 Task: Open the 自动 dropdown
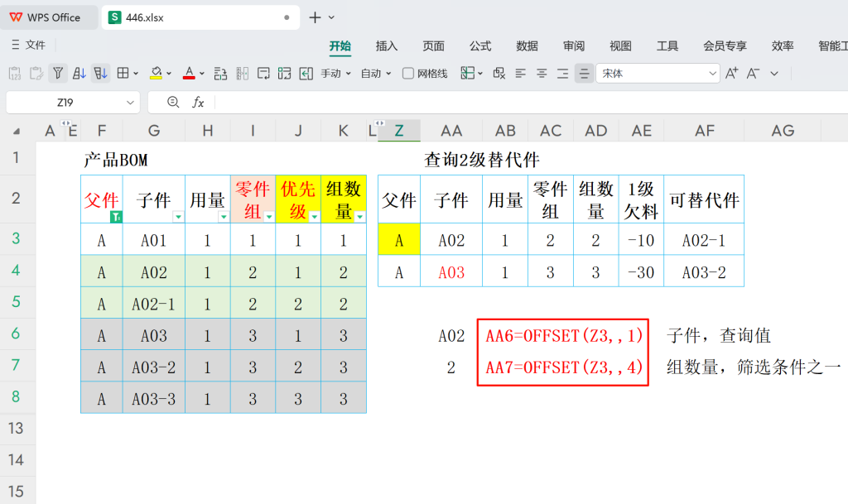(375, 74)
